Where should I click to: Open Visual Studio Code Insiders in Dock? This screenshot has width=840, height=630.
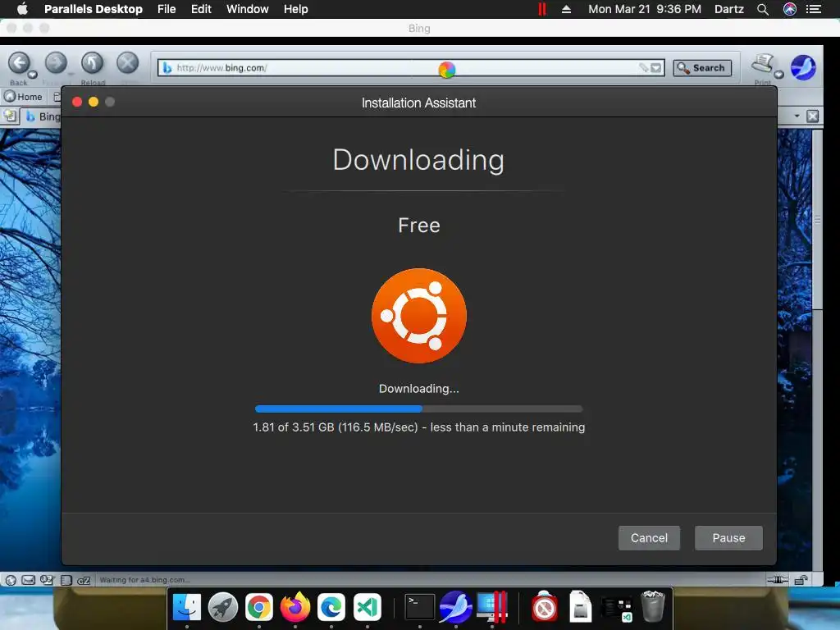click(x=367, y=608)
